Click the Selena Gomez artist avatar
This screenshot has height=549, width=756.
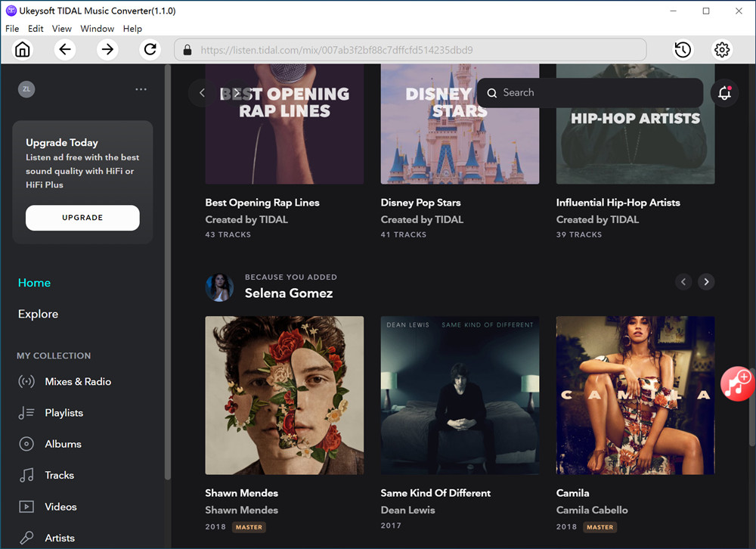(219, 287)
